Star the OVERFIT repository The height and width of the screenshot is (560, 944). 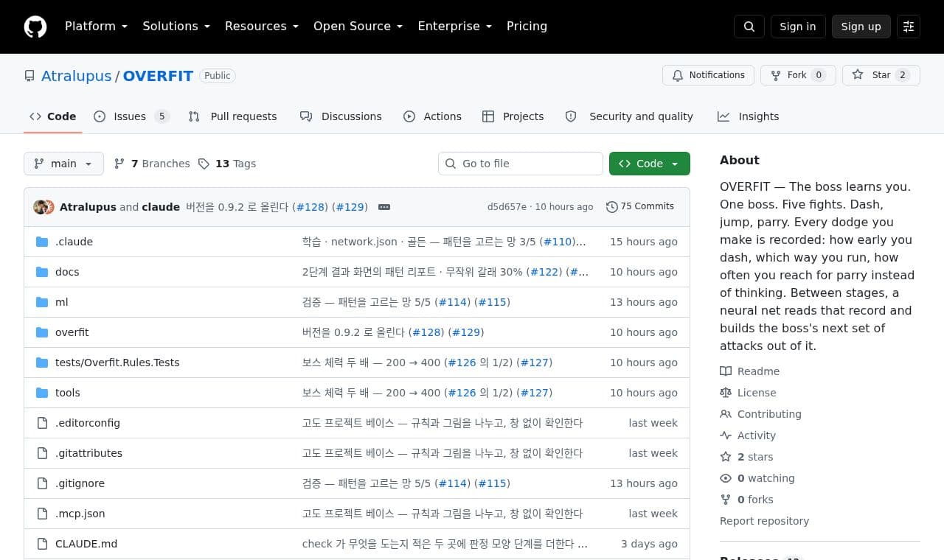pyautogui.click(x=881, y=75)
